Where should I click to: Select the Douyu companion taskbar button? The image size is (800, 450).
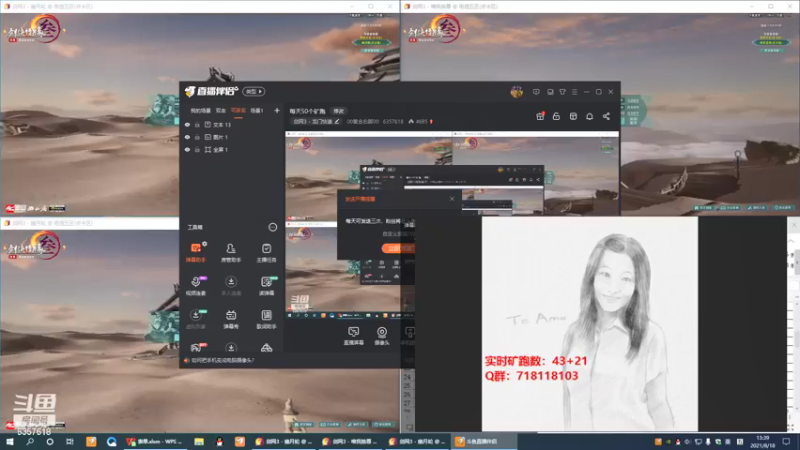[x=484, y=441]
